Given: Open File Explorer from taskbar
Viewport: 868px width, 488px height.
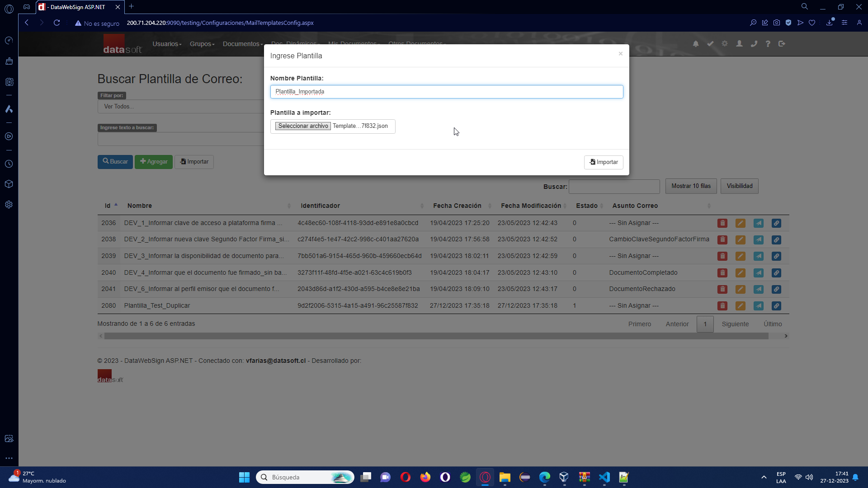Looking at the screenshot, I should click(505, 477).
